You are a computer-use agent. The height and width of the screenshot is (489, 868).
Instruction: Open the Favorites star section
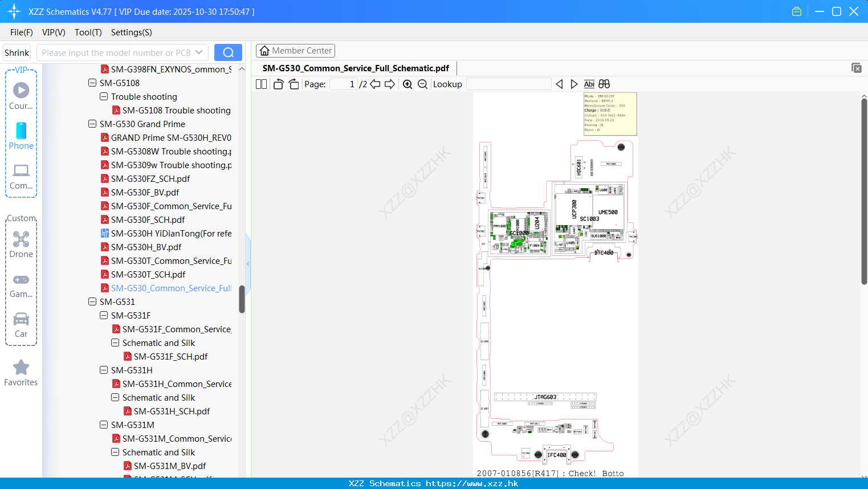point(21,373)
